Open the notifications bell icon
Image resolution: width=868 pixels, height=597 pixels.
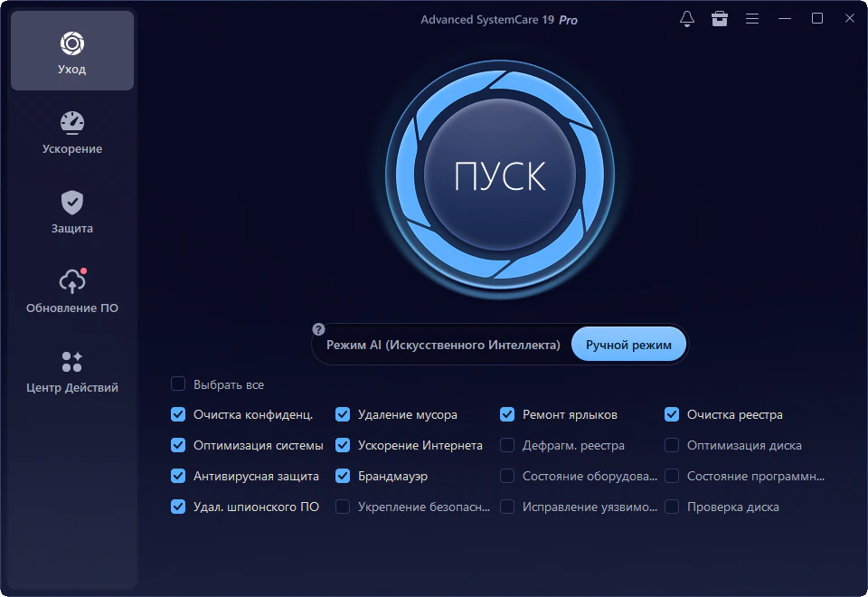coord(687,18)
